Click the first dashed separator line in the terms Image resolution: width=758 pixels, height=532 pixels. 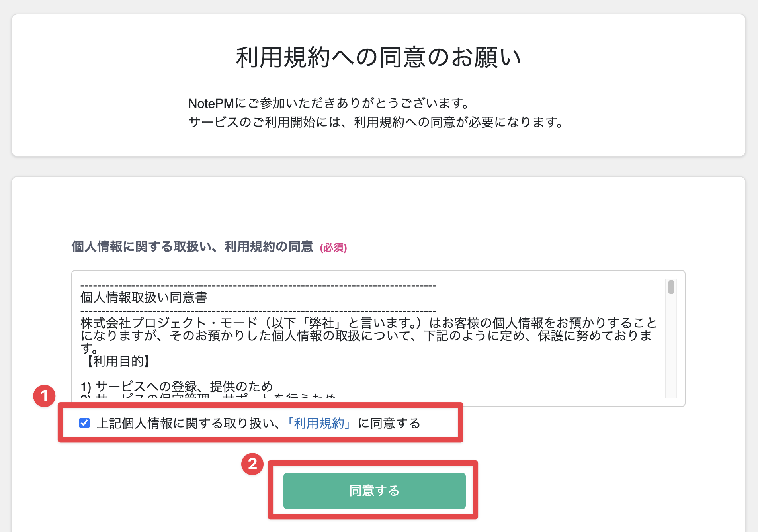coord(258,286)
